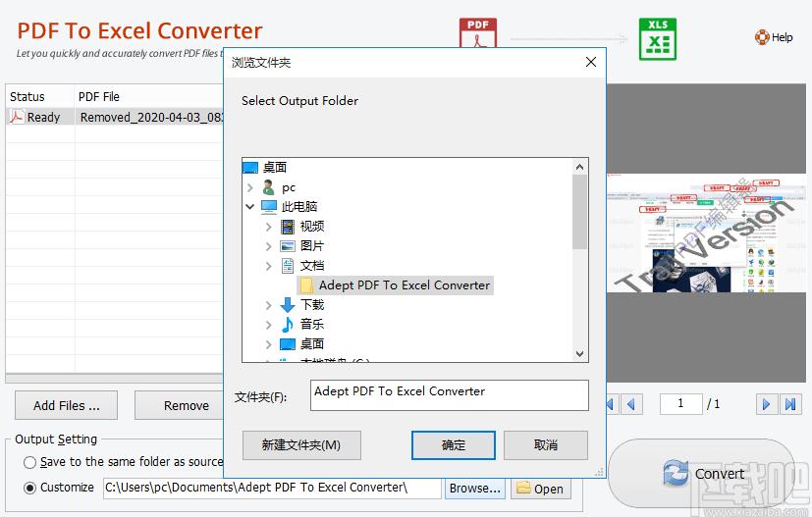Screen dimensions: 812x517
Task: Select the 音乐 tree label
Action: (312, 325)
